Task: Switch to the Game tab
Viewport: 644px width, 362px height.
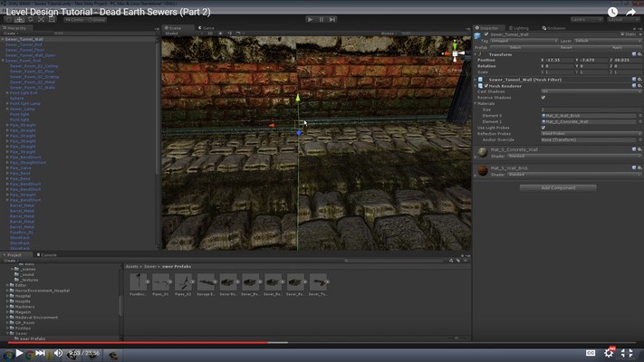Action: tap(207, 28)
